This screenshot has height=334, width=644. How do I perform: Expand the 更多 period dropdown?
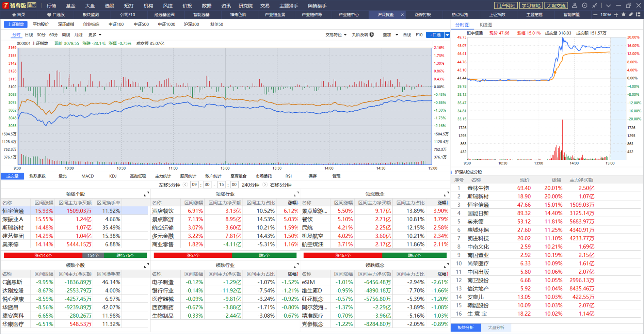click(95, 35)
